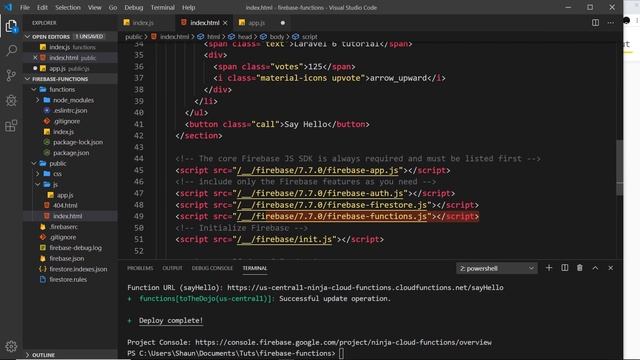Open package-lock.json in the explorer
The width and height of the screenshot is (640, 360).
[x=78, y=142]
